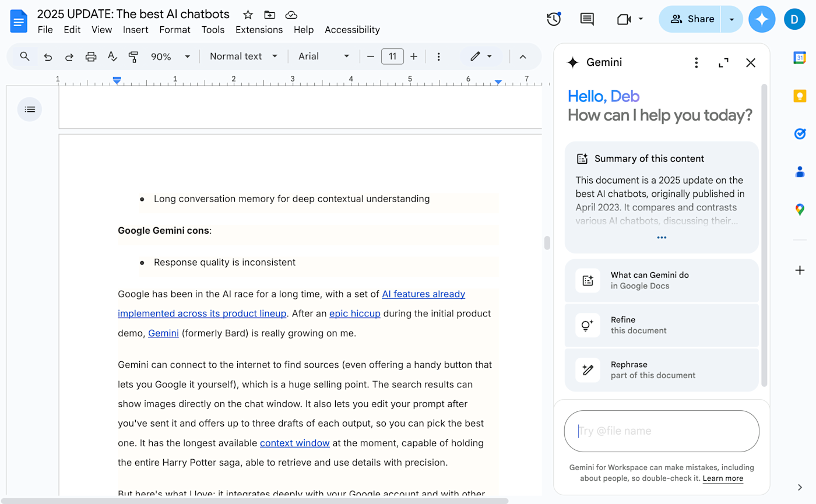816x504 pixels.
Task: Open Gemini panel more options
Action: pyautogui.click(x=696, y=63)
